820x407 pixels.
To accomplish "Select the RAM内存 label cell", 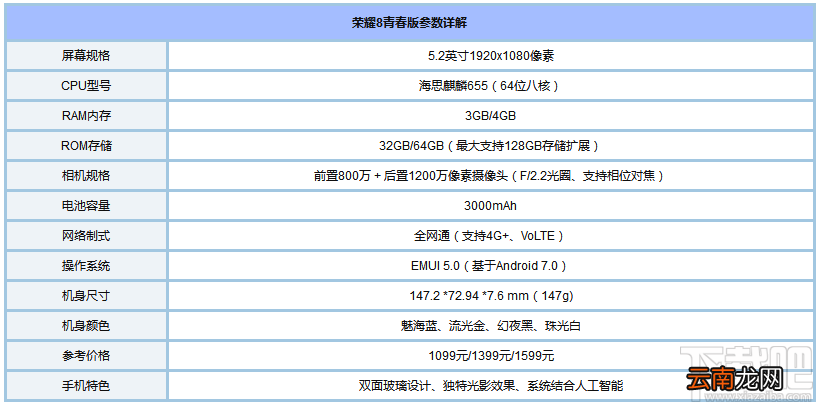I will coord(86,116).
